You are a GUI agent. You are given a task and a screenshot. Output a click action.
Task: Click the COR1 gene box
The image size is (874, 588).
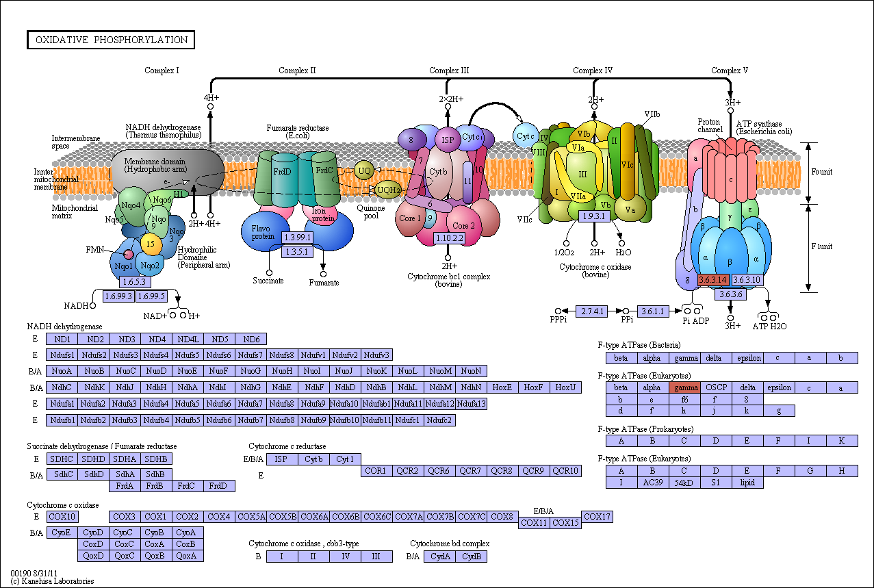point(376,470)
